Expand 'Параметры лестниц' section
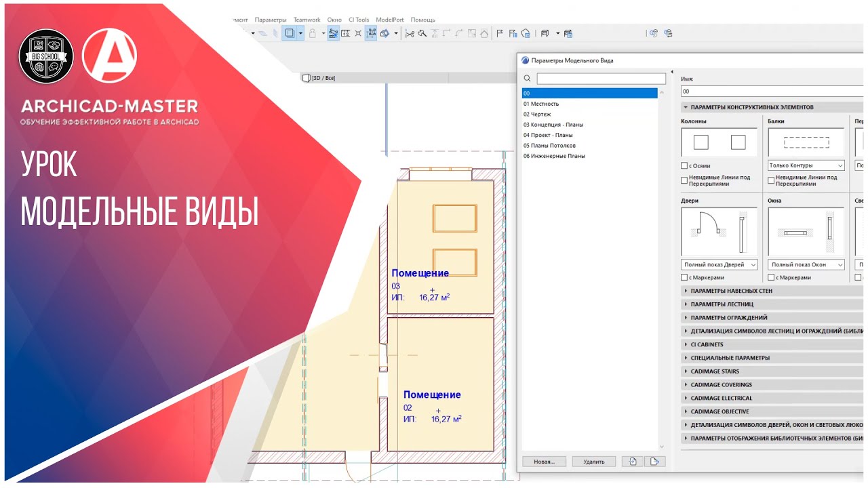 [x=772, y=304]
